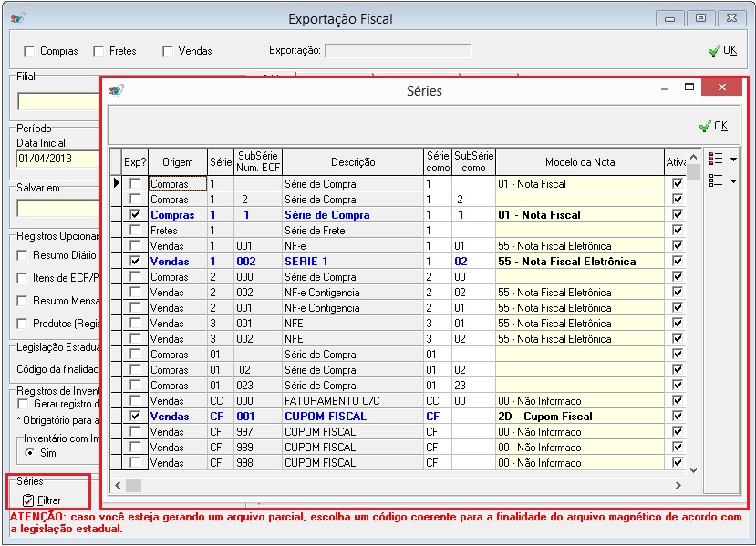The width and height of the screenshot is (756, 546).
Task: Select the "SERIE 1" description cell
Action: pyautogui.click(x=353, y=262)
